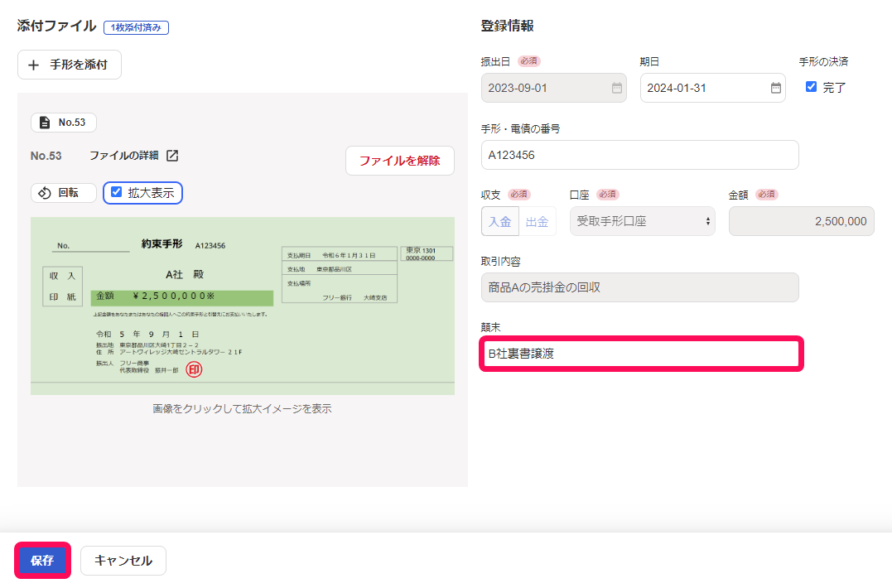The width and height of the screenshot is (892, 588).
Task: Click the 必須 badge next to 口座
Action: pos(608,195)
